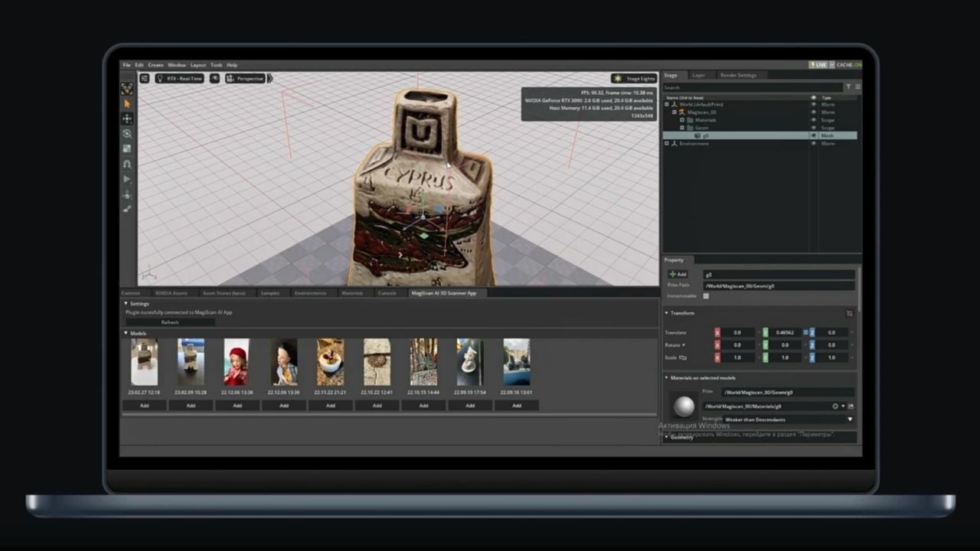Viewport: 980px width, 551px height.
Task: Expand the Materials folder in Stage tree
Action: coord(682,119)
